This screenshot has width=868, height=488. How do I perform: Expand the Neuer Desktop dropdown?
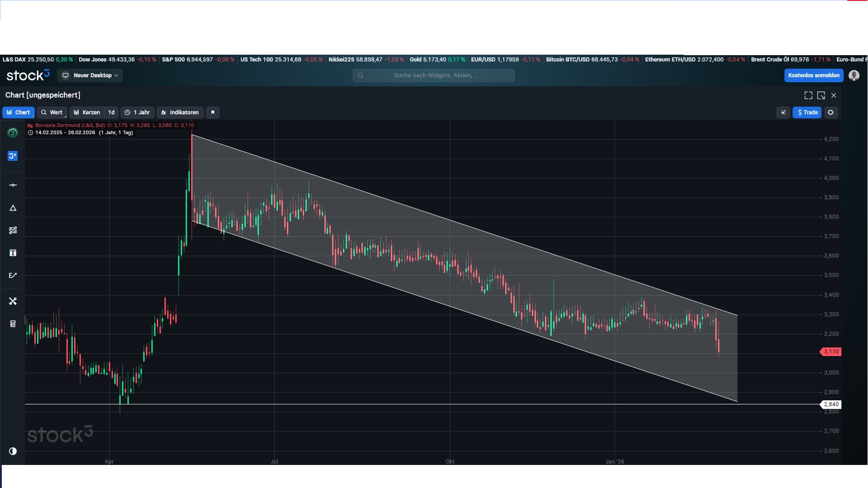[90, 75]
